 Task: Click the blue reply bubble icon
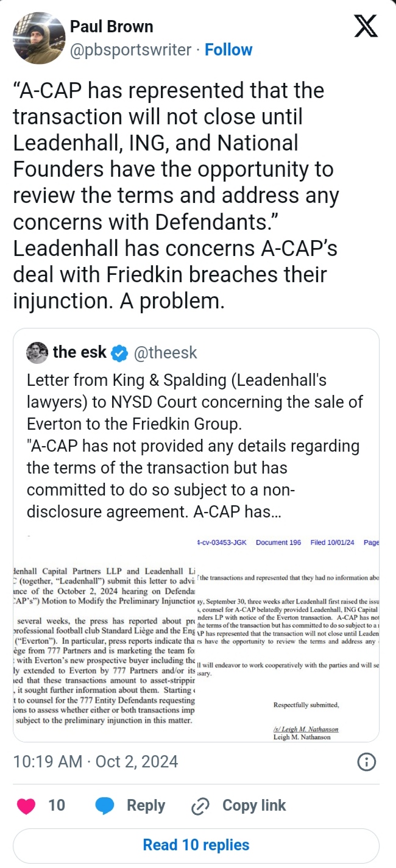click(x=105, y=805)
